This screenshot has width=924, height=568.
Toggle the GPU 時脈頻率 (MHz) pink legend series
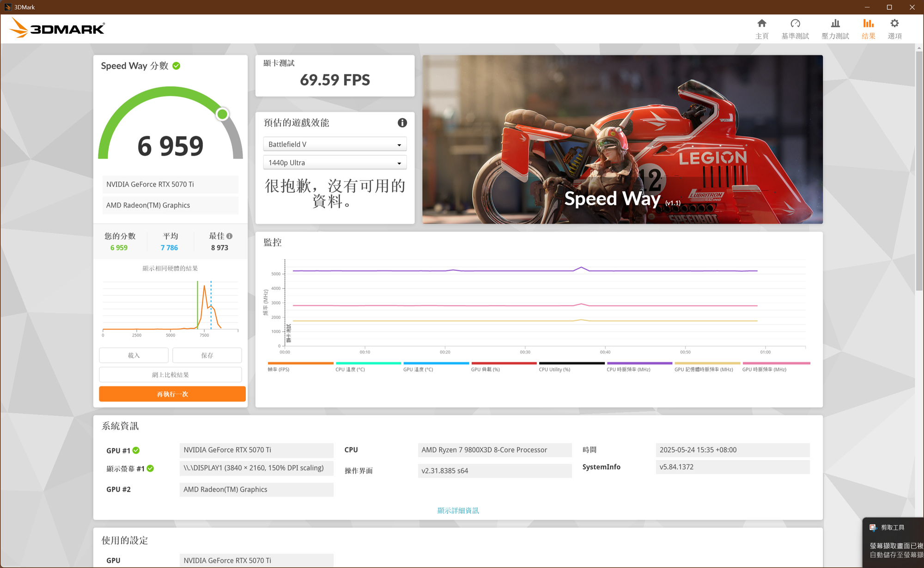tap(776, 366)
